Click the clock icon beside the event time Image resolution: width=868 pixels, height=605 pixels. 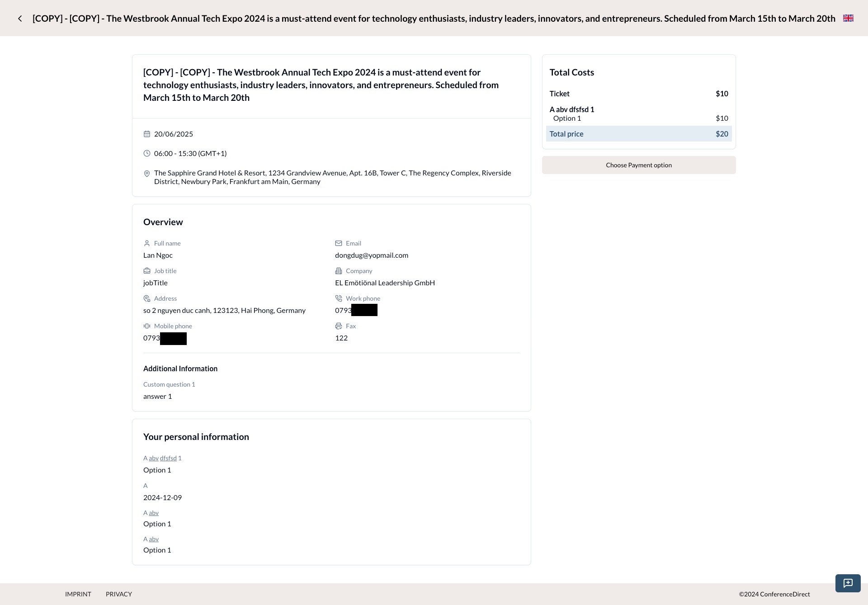click(x=147, y=153)
